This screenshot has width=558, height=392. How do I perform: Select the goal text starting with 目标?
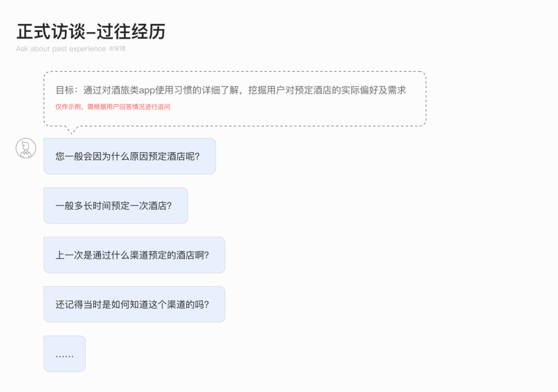(230, 90)
